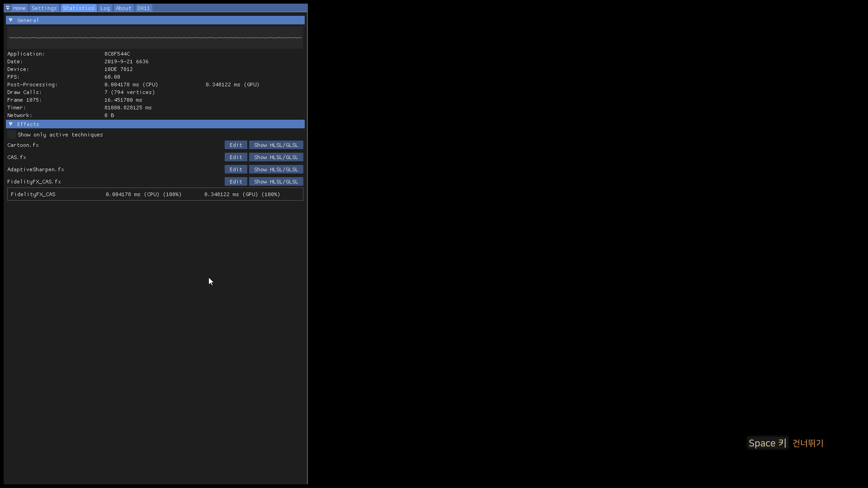Show HLSL/GLSL for Cartoon.fx
Viewport: 868px width, 488px height.
tap(276, 145)
